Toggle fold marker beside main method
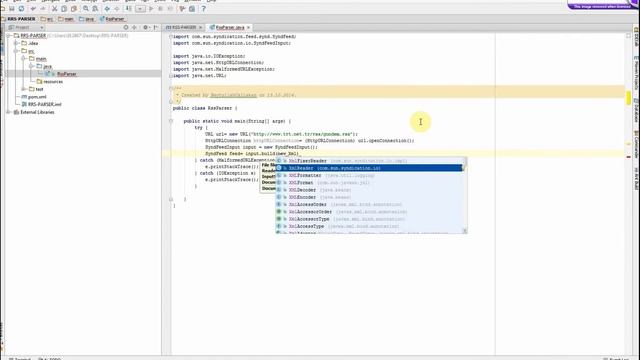The image size is (640, 360). [x=171, y=121]
